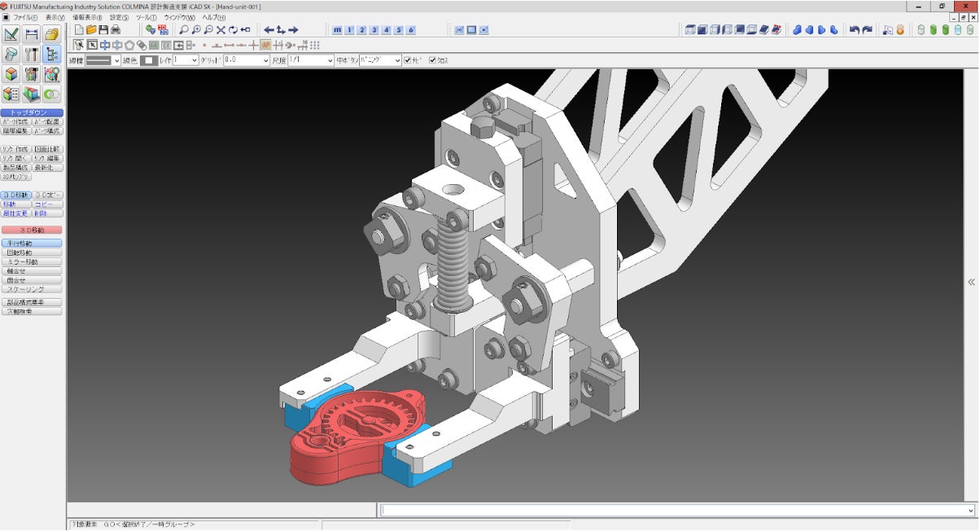Click the 削除 button
The width and height of the screenshot is (980, 531).
point(48,213)
